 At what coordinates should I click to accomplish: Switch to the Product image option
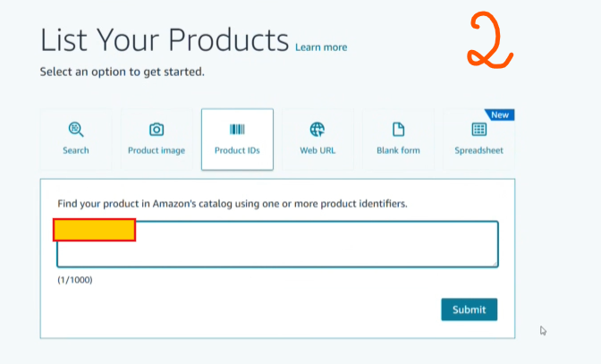point(157,150)
